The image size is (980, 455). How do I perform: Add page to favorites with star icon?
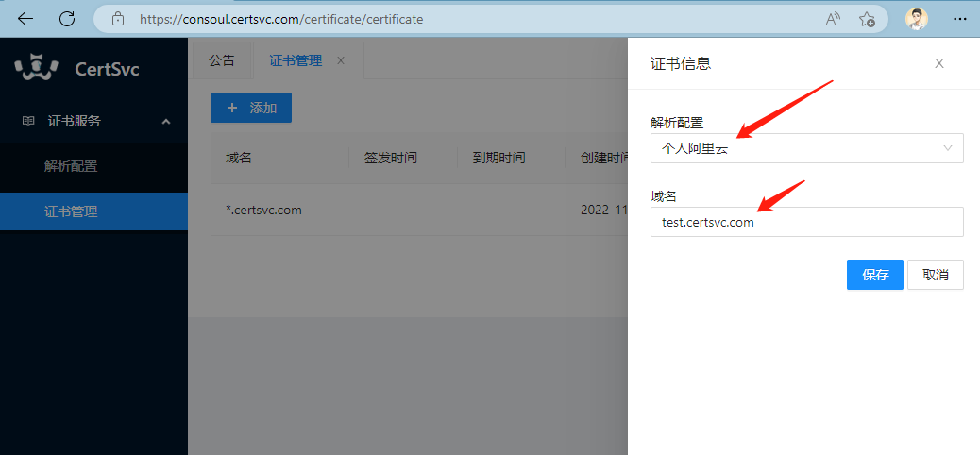click(867, 20)
